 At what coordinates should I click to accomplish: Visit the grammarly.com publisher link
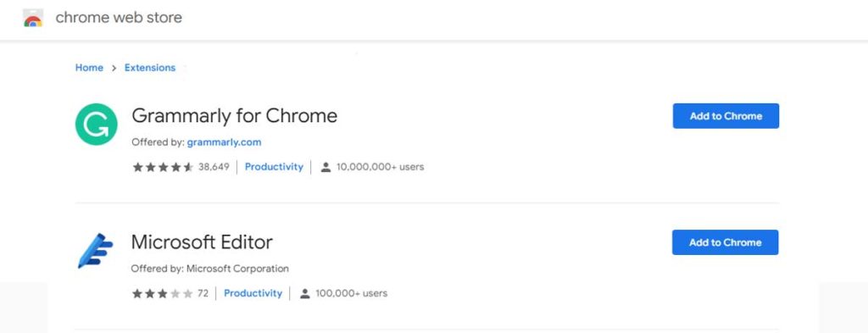(224, 142)
